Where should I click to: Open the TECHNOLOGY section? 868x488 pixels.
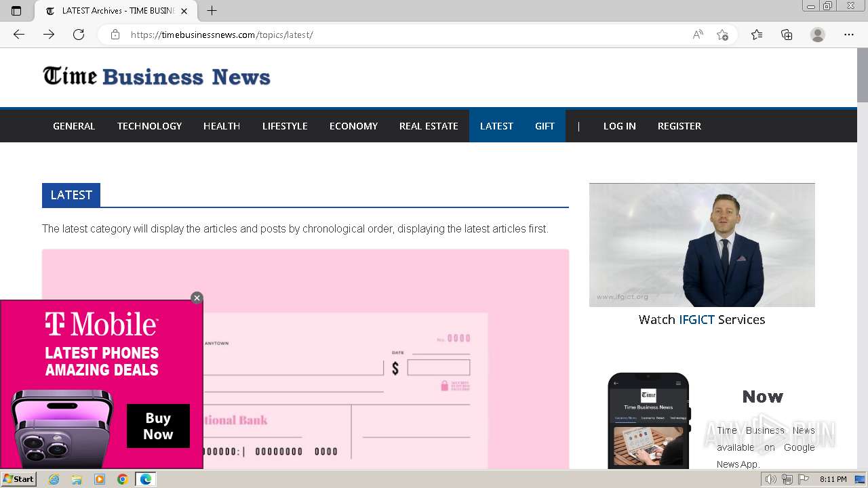coord(149,126)
